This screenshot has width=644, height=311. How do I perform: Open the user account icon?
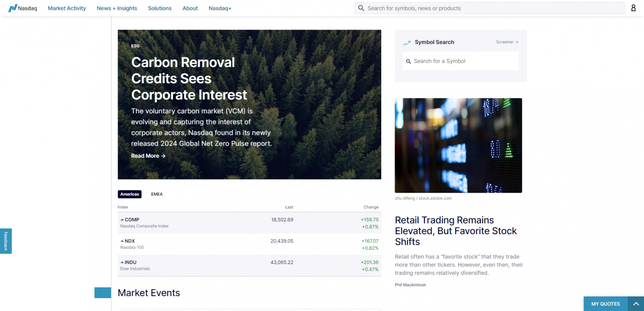point(633,8)
